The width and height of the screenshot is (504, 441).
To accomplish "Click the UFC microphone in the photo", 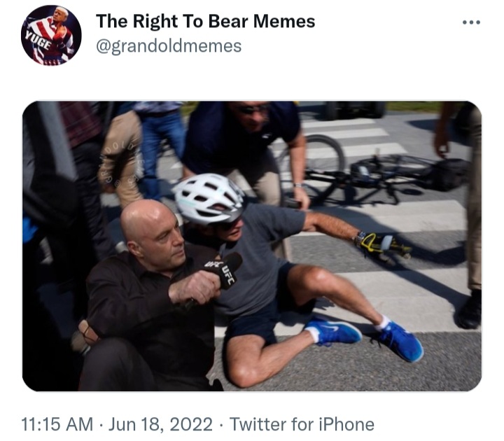I will coord(221,271).
